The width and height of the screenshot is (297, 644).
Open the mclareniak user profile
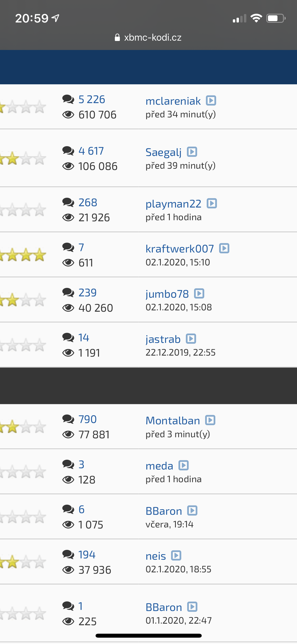(x=173, y=101)
